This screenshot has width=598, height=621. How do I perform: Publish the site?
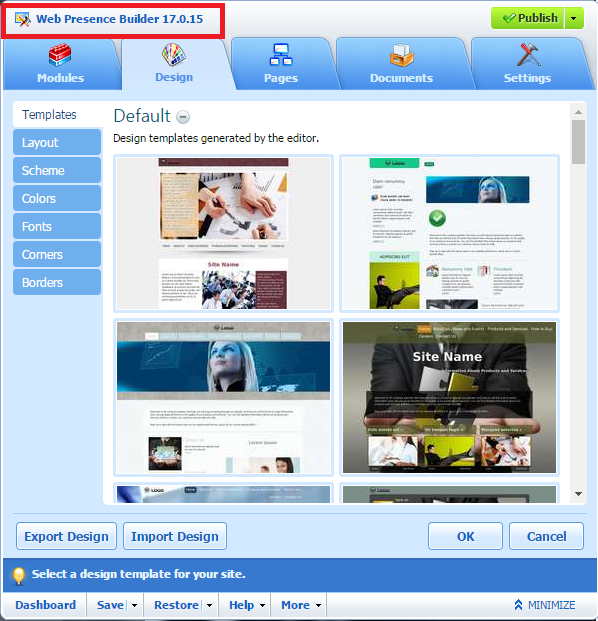tap(528, 18)
